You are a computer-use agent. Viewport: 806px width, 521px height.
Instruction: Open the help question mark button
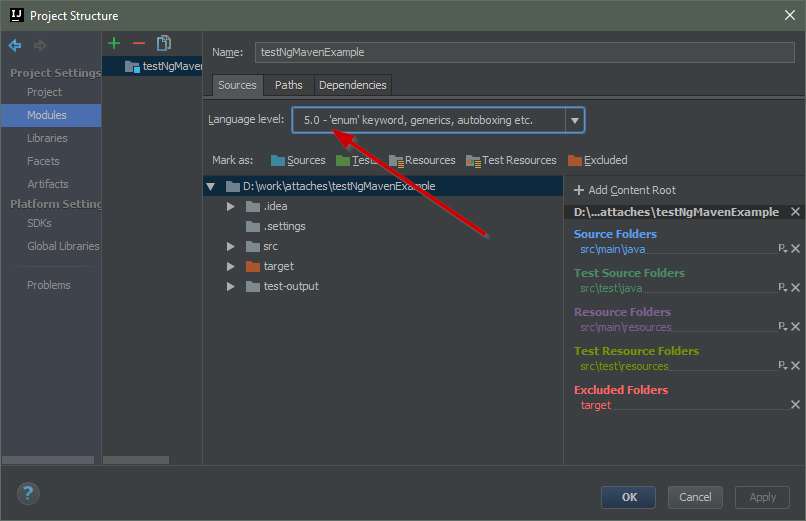(x=28, y=494)
